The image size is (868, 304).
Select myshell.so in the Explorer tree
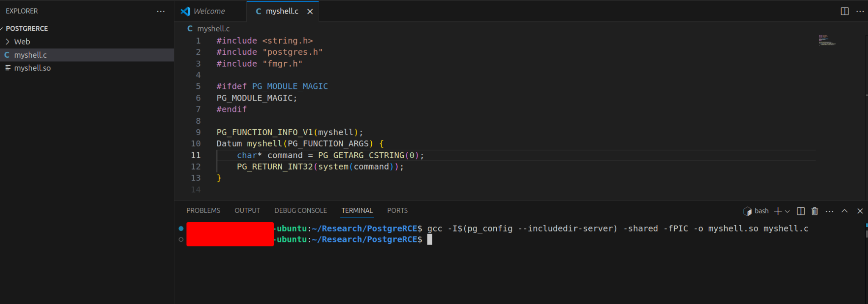[87, 68]
